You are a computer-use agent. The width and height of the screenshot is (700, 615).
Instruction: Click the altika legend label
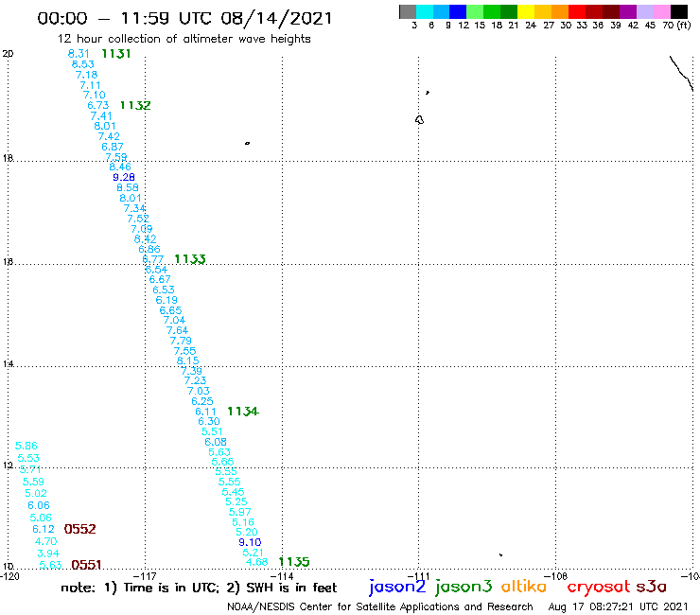524,587
